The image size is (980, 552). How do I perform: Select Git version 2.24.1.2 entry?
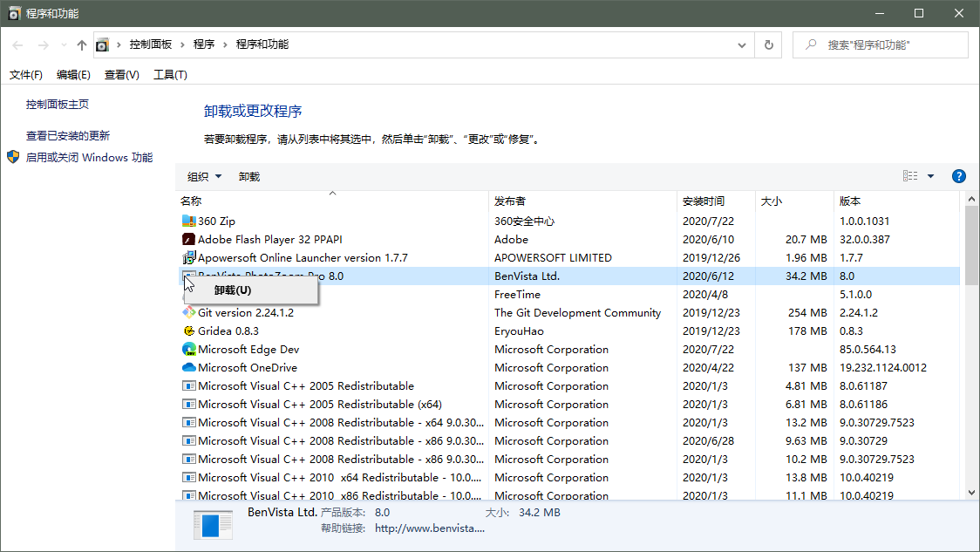(x=569, y=312)
